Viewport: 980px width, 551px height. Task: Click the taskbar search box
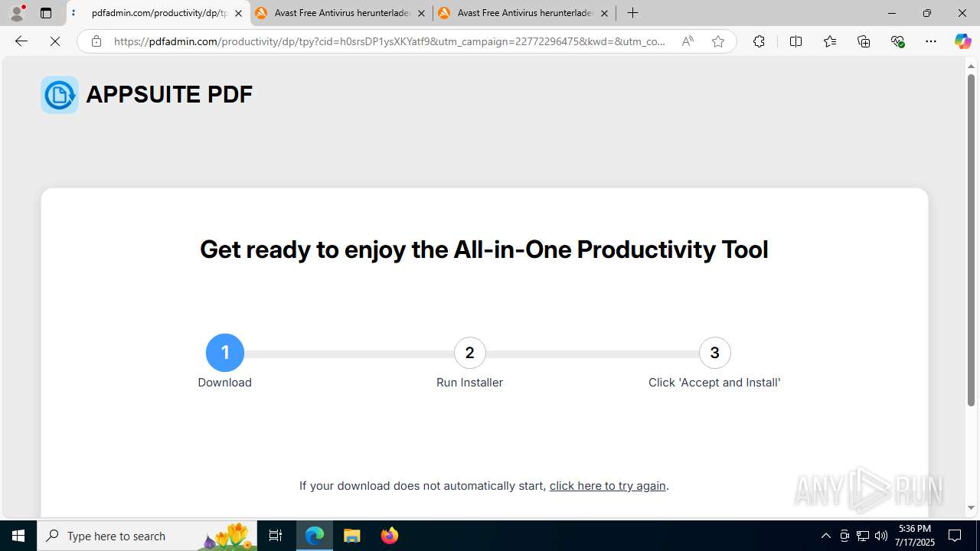(x=147, y=536)
